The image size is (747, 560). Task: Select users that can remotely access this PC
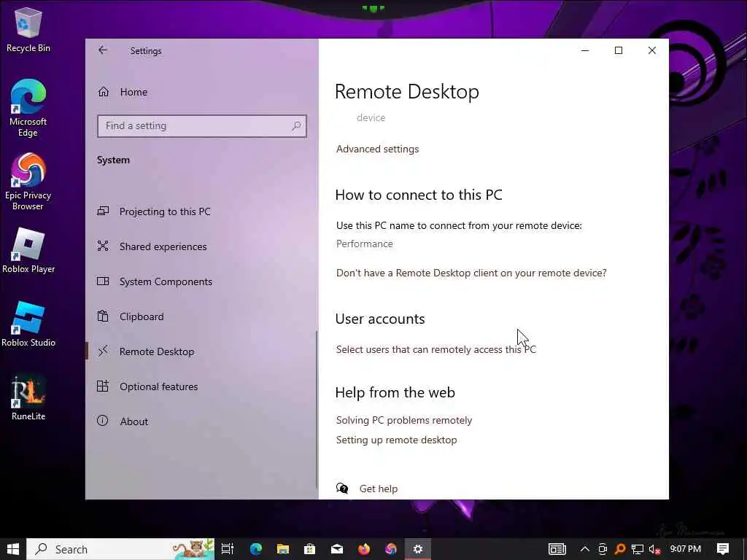tap(436, 349)
